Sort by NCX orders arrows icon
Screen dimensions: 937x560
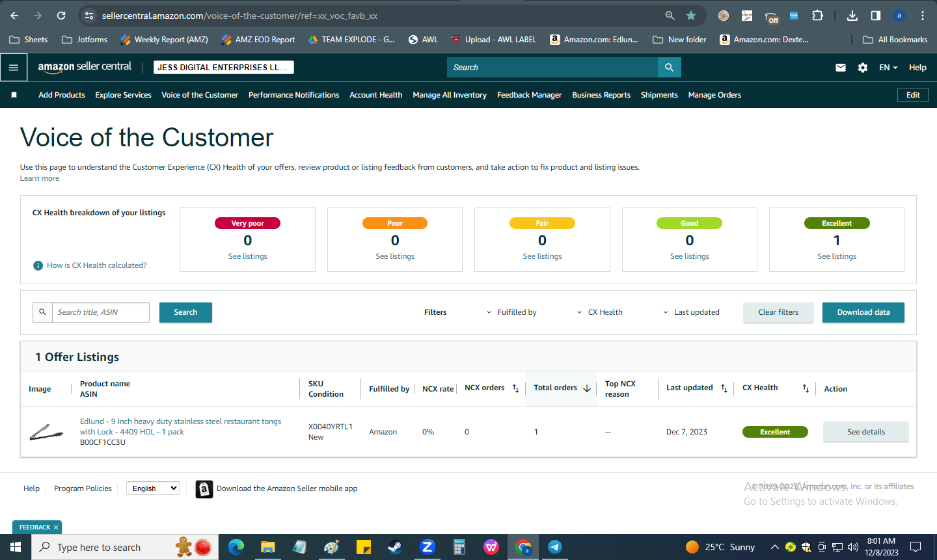[516, 388]
